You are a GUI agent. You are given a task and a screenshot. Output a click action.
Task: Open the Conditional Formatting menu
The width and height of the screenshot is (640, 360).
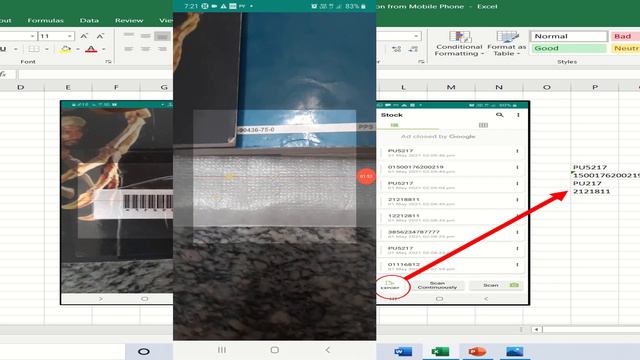pos(459,44)
